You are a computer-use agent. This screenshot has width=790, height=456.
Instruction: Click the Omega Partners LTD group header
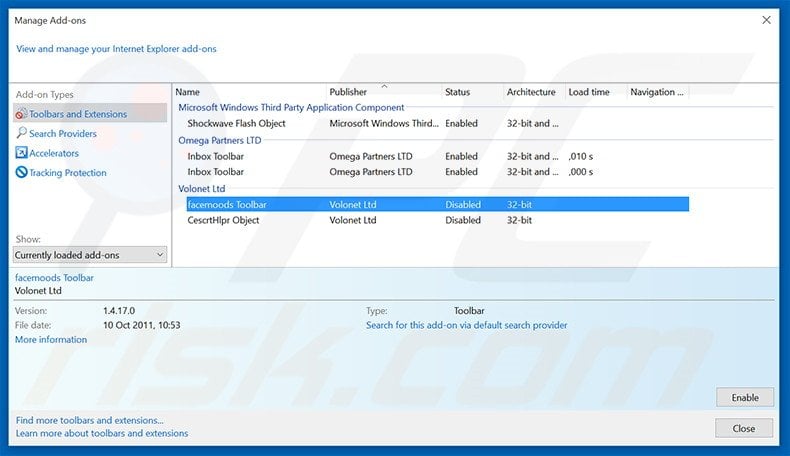220,141
